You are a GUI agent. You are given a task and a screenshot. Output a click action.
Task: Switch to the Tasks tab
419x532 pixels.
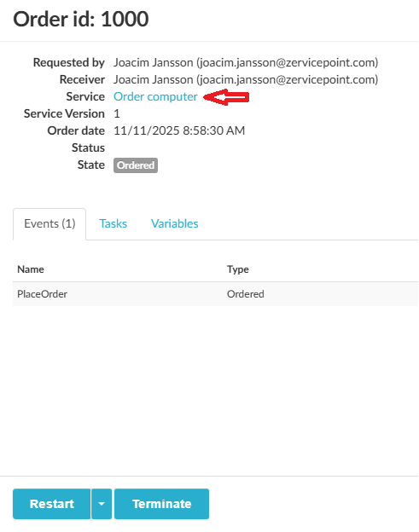tap(113, 223)
